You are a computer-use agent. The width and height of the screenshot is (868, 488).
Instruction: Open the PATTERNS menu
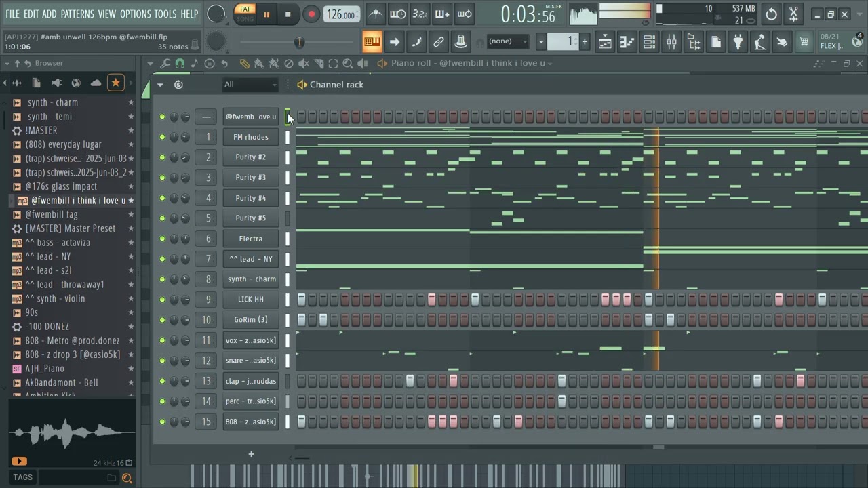[77, 14]
